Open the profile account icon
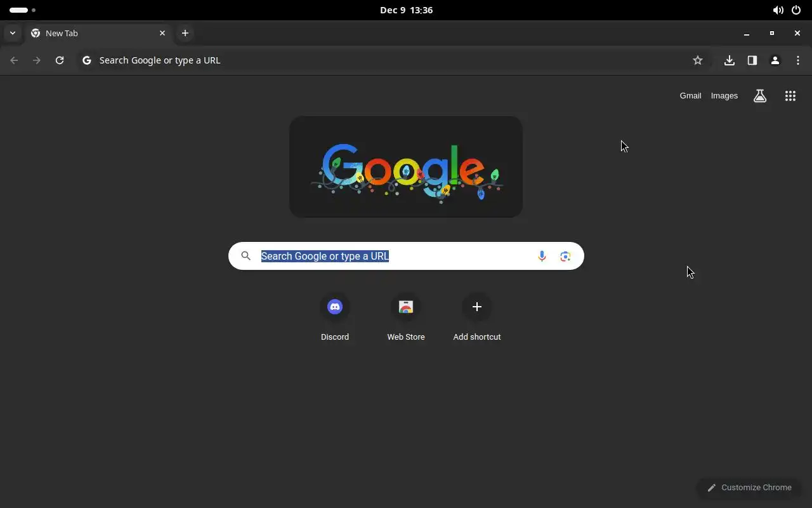 pos(775,60)
